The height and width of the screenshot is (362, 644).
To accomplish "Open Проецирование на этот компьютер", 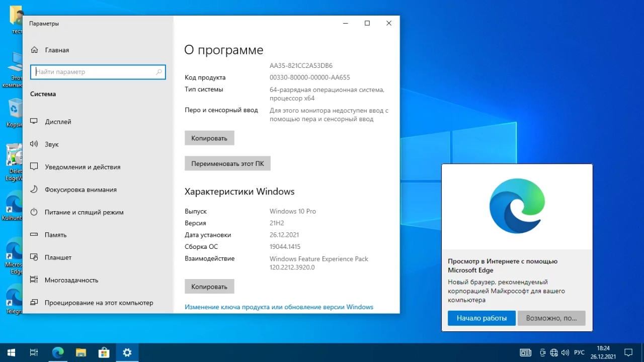I will (x=98, y=303).
